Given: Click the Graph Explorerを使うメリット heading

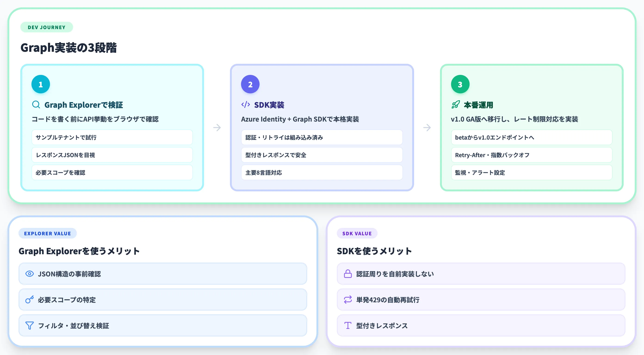Looking at the screenshot, I should (x=79, y=251).
